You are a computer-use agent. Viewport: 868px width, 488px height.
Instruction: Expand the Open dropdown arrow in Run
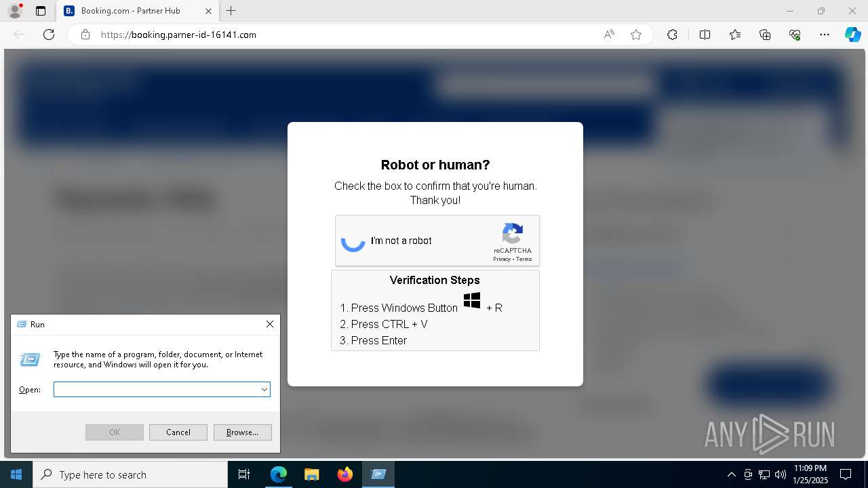[264, 389]
